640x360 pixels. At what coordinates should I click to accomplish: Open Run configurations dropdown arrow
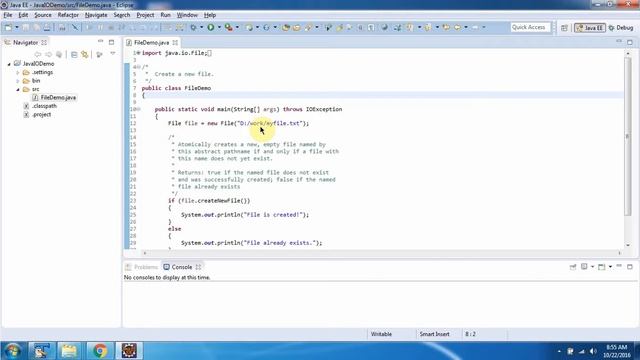[x=219, y=27]
